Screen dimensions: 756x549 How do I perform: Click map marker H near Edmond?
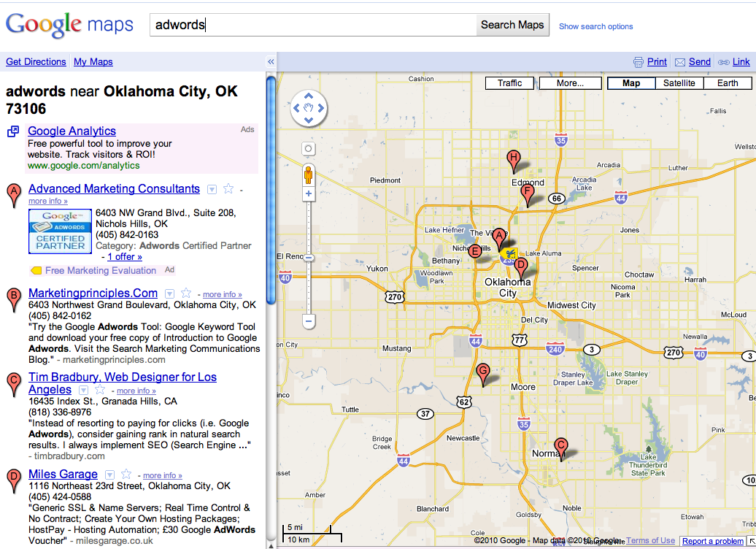(514, 158)
